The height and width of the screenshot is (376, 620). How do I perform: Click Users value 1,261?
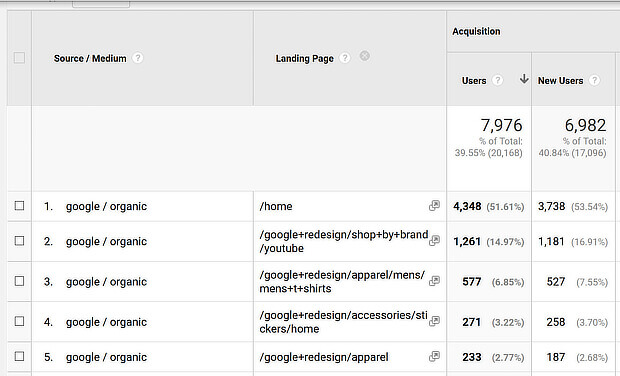(467, 242)
